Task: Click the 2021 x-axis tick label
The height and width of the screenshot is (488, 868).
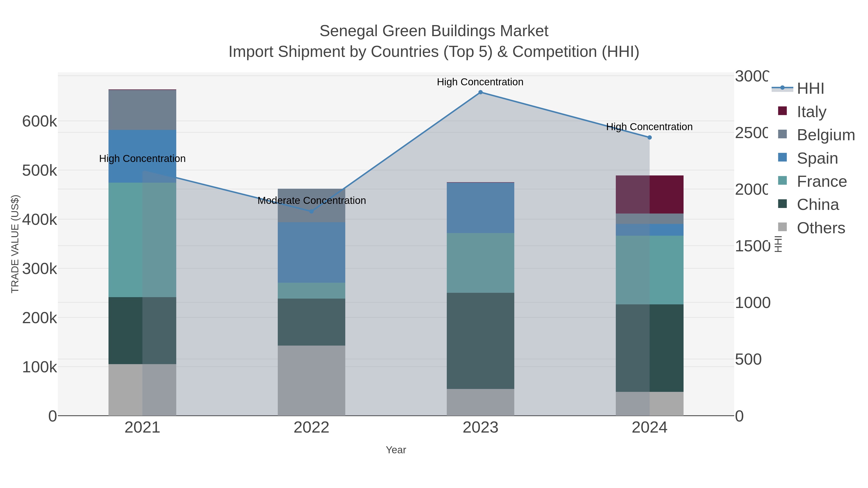Action: click(x=142, y=428)
